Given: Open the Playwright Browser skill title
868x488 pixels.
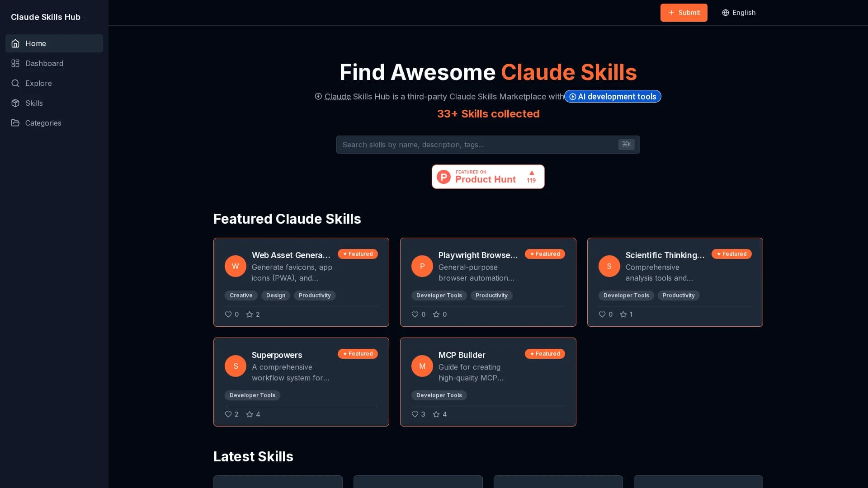Looking at the screenshot, I should click(478, 255).
